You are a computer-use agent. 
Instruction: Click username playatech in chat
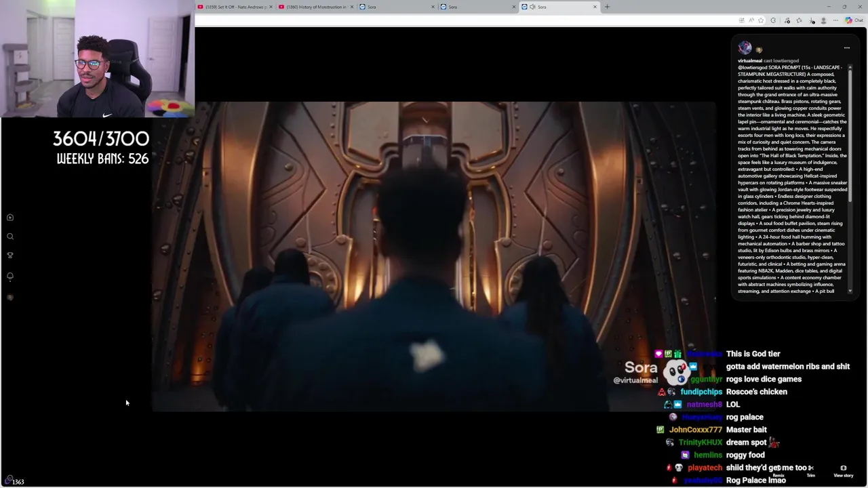[705, 468]
